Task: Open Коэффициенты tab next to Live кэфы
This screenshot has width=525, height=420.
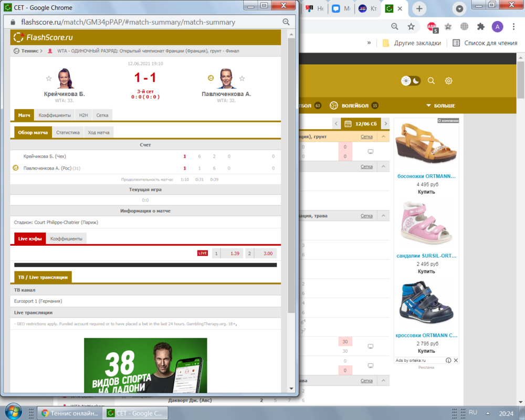Action: click(x=66, y=239)
